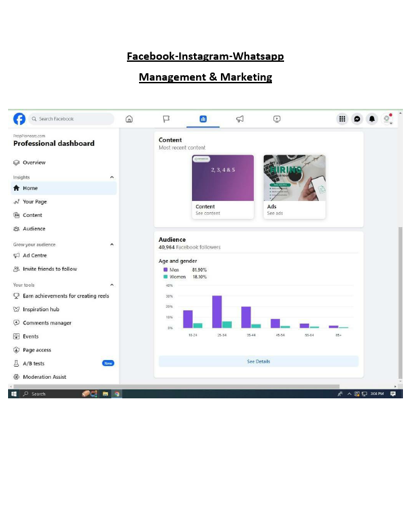
Task: Click the Women teal legend swatch
Action: pyautogui.click(x=165, y=277)
